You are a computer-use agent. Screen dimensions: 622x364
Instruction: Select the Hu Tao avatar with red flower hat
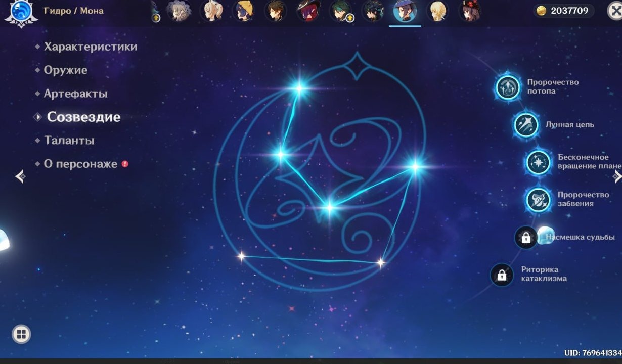469,11
